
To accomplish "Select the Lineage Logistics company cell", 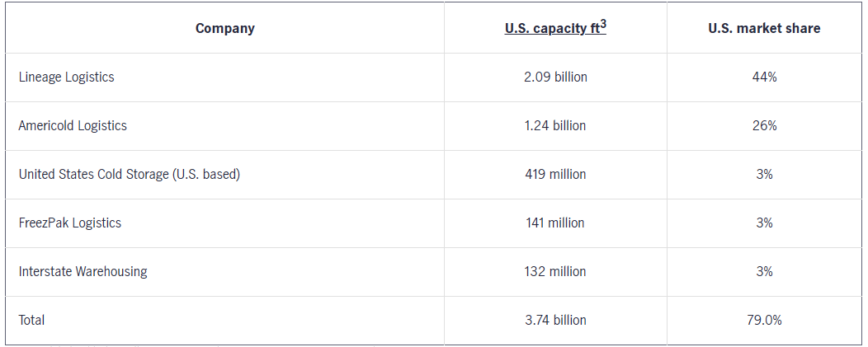I will [67, 77].
